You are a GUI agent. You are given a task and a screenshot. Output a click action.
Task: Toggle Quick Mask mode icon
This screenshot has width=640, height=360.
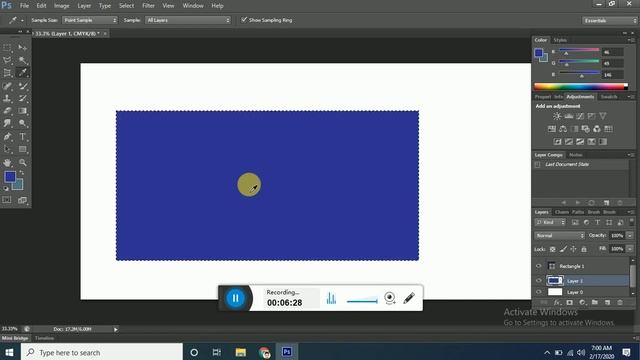(x=7, y=200)
